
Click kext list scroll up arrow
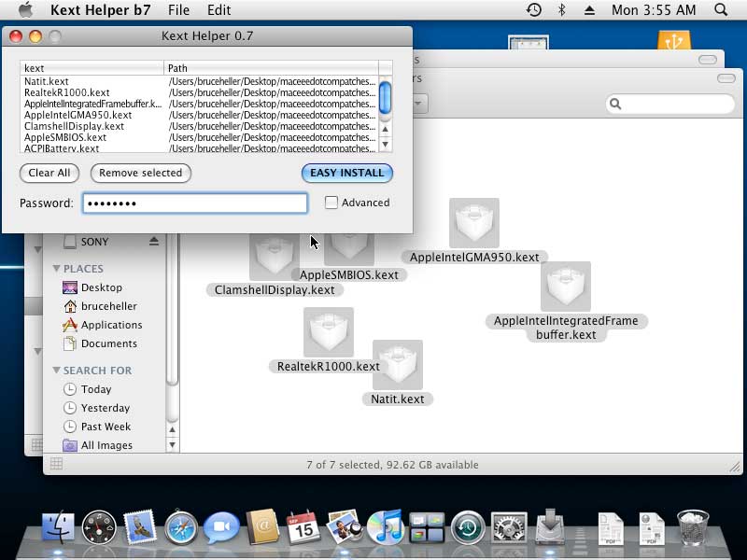point(386,129)
